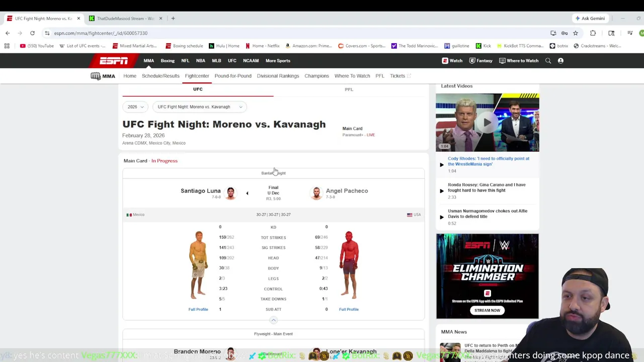Open the Hulu Home bookmark
Screen dimensions: 644x362
[224, 46]
